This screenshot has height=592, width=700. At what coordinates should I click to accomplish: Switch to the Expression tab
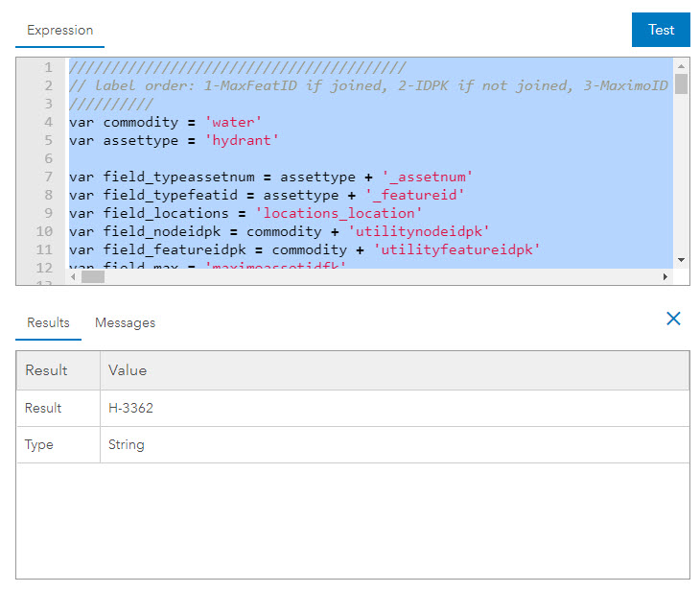click(59, 30)
